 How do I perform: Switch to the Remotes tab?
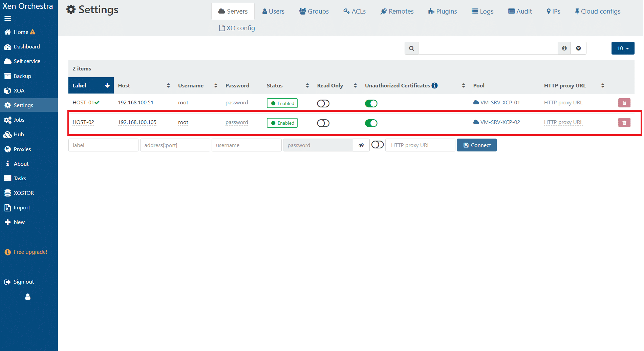(x=397, y=11)
